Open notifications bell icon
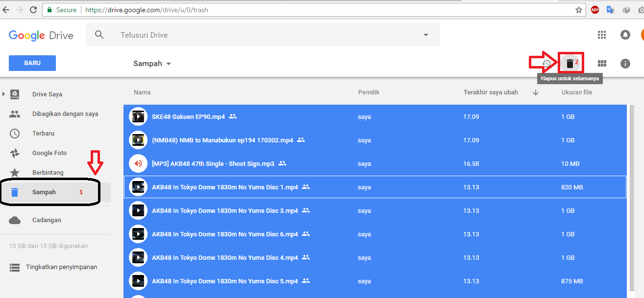 [x=625, y=35]
